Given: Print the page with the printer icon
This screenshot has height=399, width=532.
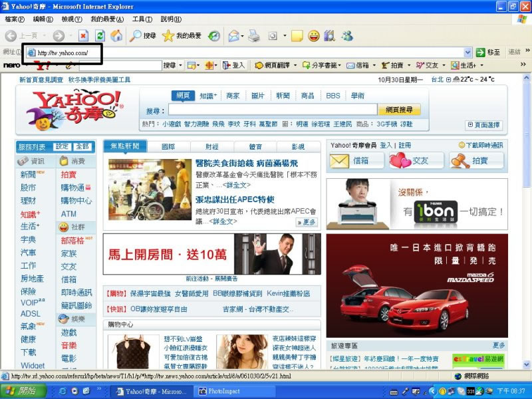Looking at the screenshot, I should point(254,36).
